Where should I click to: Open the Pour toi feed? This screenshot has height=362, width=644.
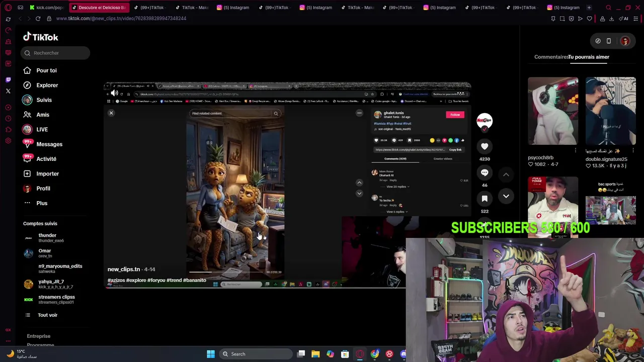(46, 70)
